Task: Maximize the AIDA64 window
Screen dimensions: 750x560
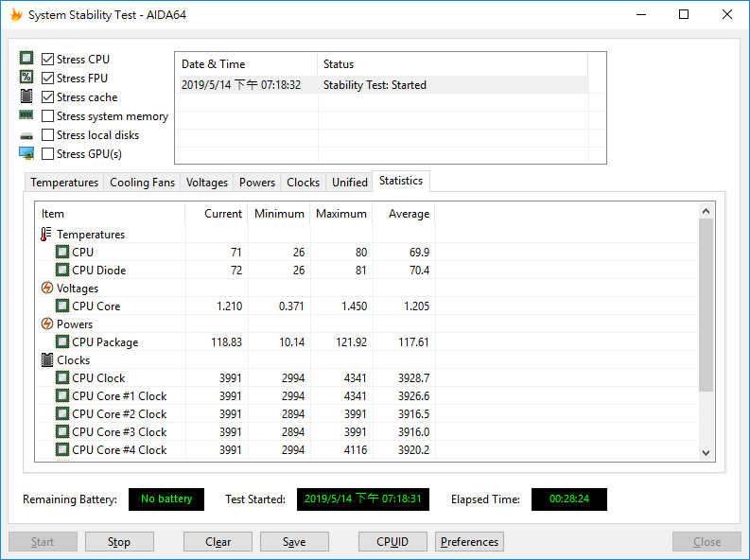Action: tap(684, 14)
